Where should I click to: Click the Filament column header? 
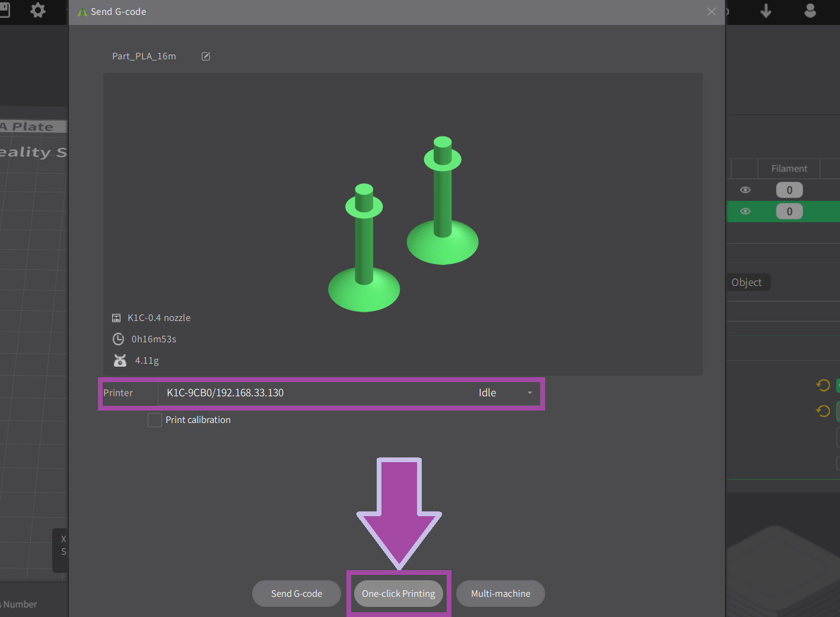[x=789, y=168]
